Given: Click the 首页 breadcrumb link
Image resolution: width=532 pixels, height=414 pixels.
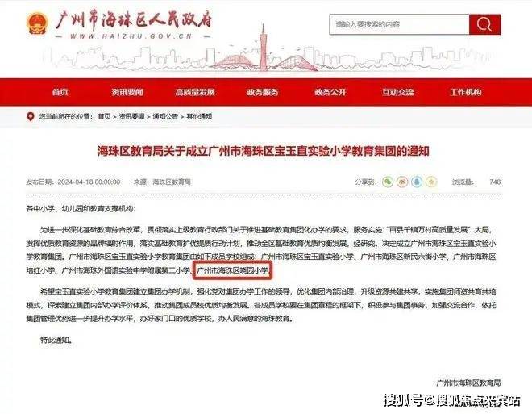Looking at the screenshot, I should (x=104, y=116).
